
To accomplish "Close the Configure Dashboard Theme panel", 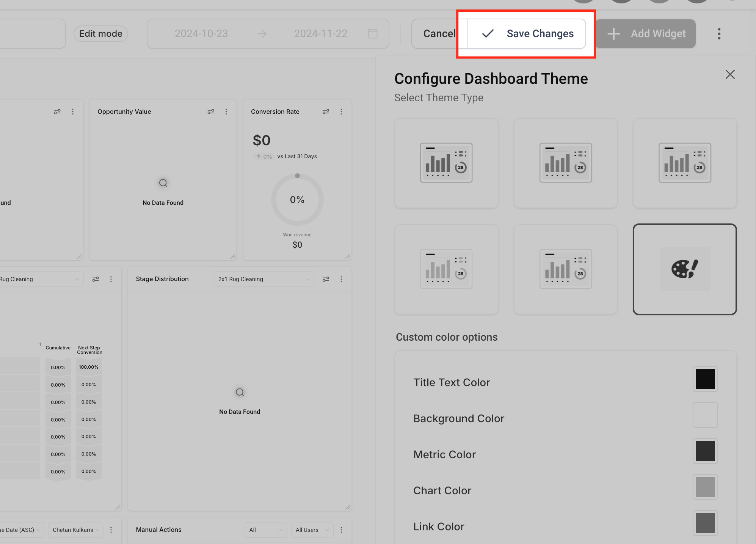I will click(x=730, y=74).
